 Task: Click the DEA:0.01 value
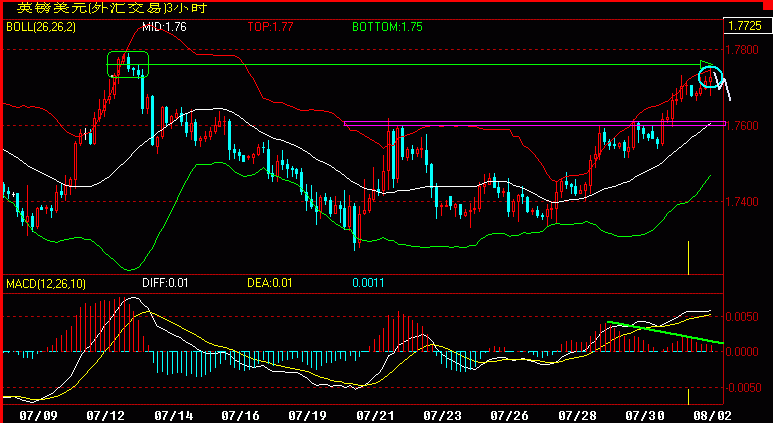[x=270, y=283]
